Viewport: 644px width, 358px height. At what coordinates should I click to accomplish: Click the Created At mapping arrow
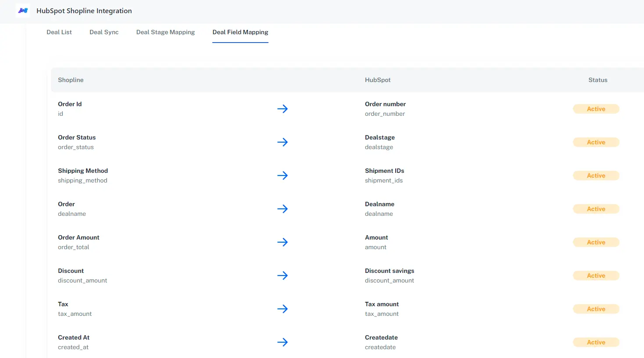click(x=283, y=342)
